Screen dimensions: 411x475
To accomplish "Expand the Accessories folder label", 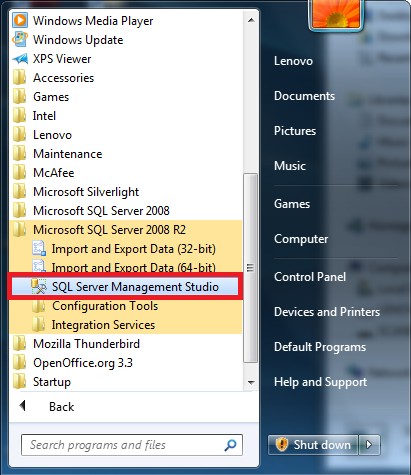I will pyautogui.click(x=63, y=78).
